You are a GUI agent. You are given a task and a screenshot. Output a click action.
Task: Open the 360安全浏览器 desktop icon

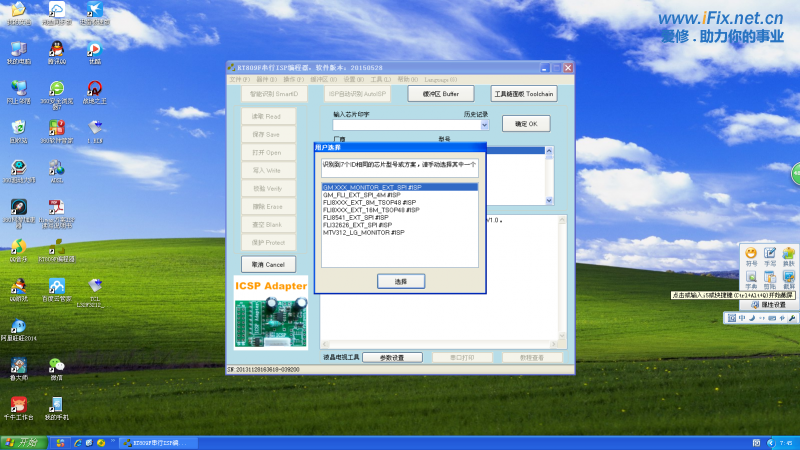pos(57,95)
